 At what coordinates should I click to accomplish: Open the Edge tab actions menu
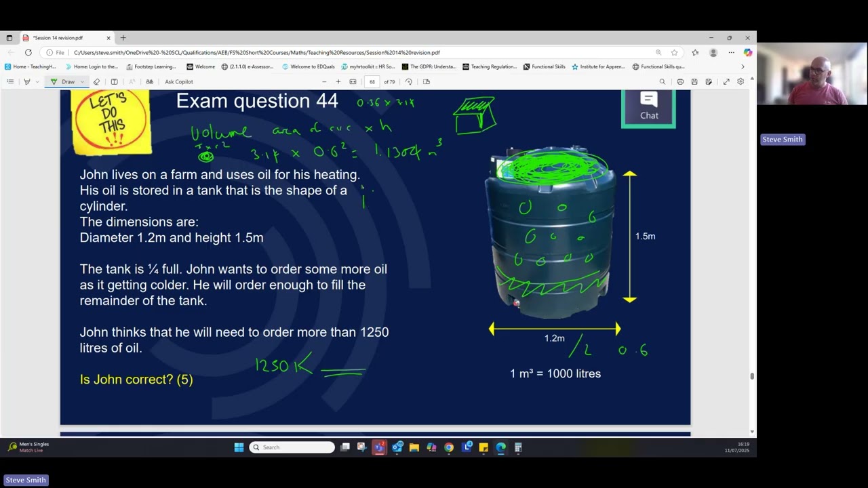coord(9,38)
